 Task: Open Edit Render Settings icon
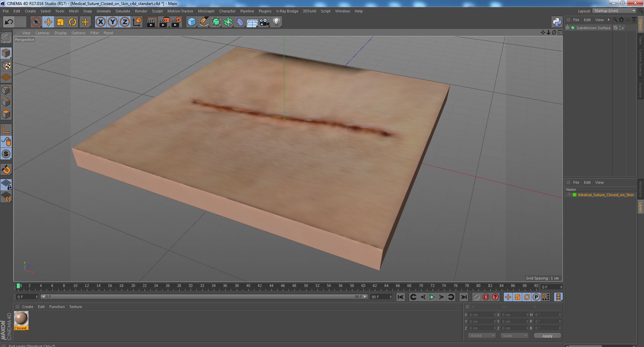177,22
